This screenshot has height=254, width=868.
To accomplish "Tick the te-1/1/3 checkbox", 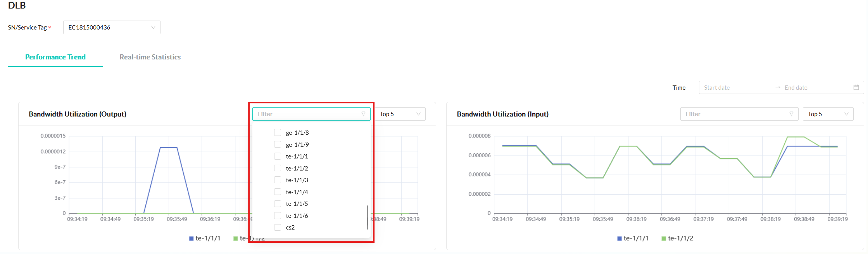I will tap(278, 180).
